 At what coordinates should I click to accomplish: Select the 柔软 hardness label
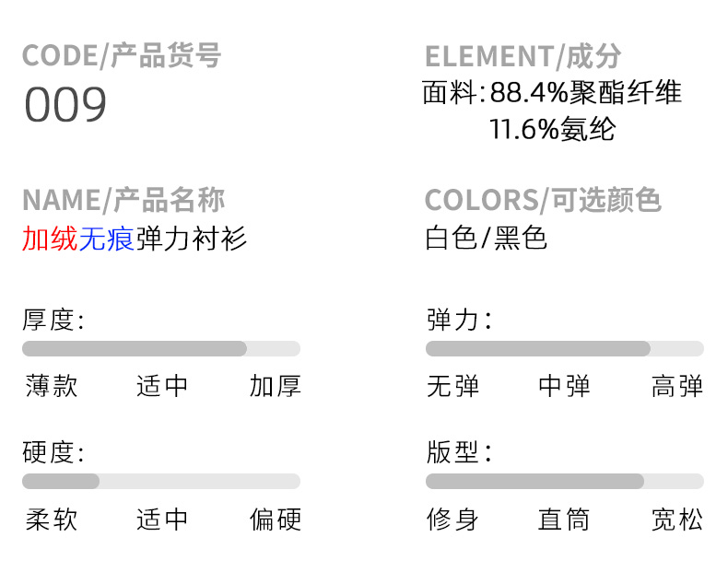click(x=52, y=519)
